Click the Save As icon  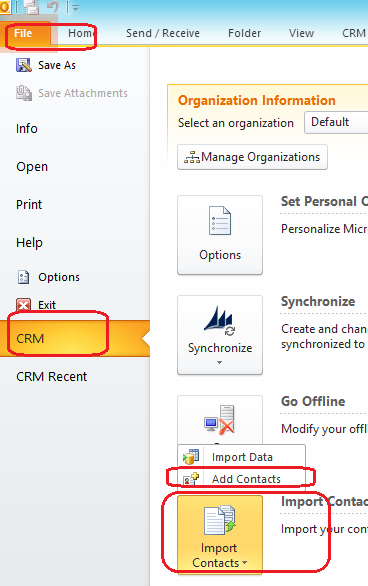(x=24, y=65)
